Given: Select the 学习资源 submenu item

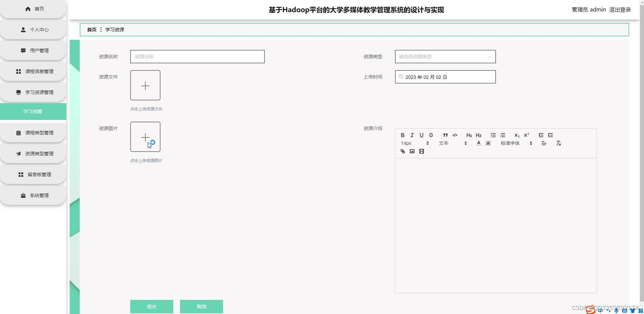Looking at the screenshot, I should click(x=33, y=112).
